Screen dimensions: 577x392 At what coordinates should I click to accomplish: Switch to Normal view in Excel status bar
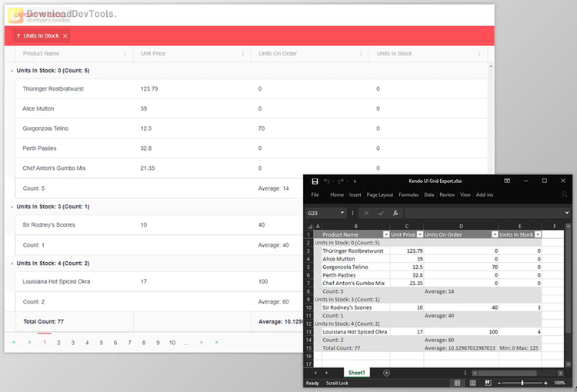tap(458, 384)
